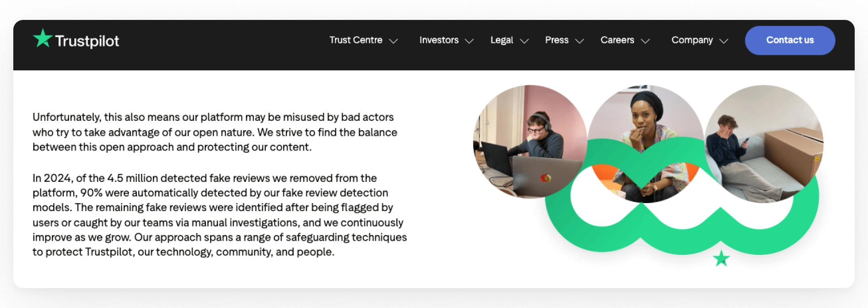Expand the Press dropdown arrow
This screenshot has height=308, width=868.
tap(580, 41)
